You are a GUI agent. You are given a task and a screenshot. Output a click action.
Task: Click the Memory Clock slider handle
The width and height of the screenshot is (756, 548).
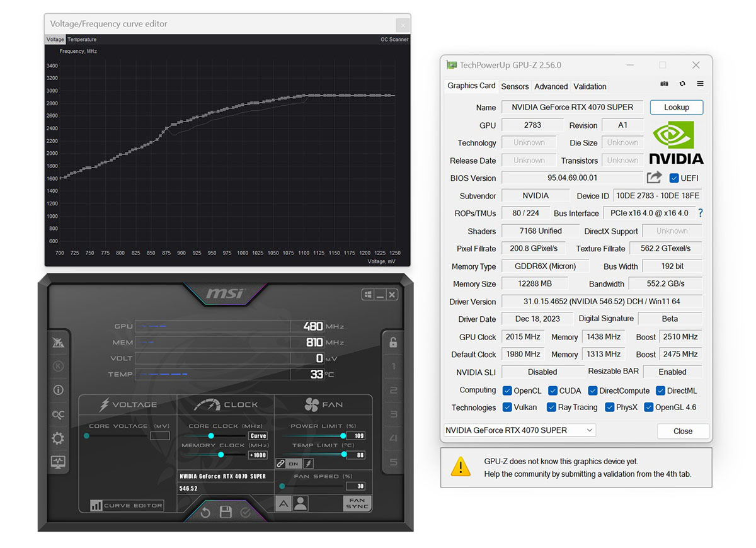click(x=221, y=454)
